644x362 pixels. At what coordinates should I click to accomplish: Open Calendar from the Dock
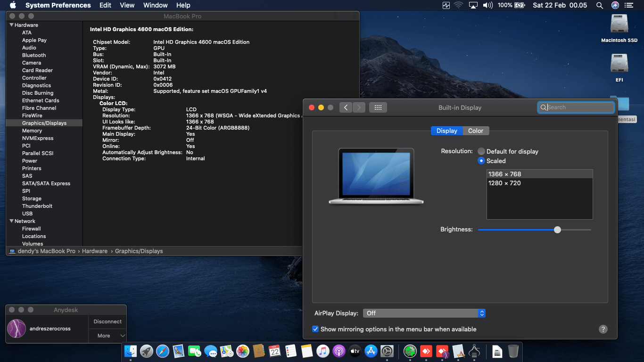coord(274,351)
